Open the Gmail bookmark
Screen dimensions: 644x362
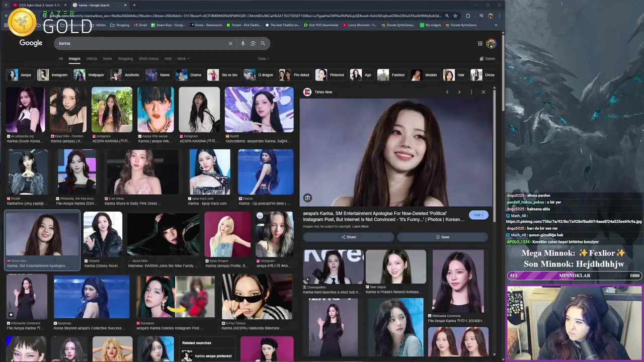(x=140, y=25)
